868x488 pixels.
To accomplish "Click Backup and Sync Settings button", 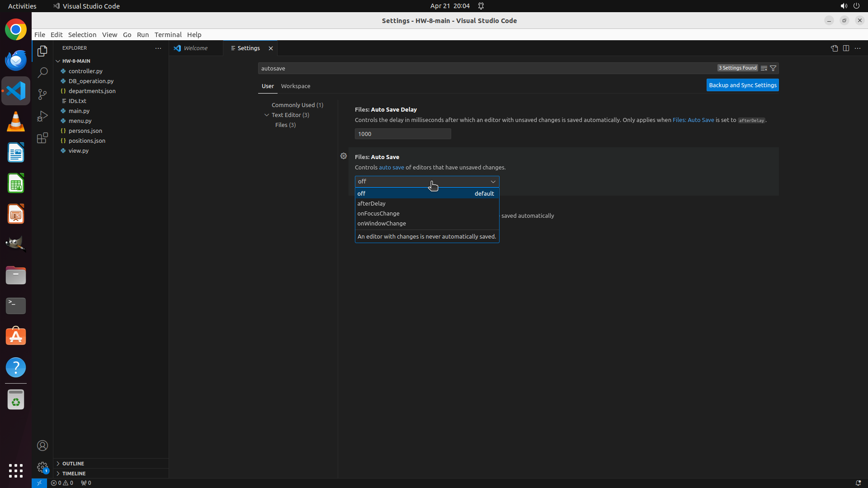I will 742,85.
